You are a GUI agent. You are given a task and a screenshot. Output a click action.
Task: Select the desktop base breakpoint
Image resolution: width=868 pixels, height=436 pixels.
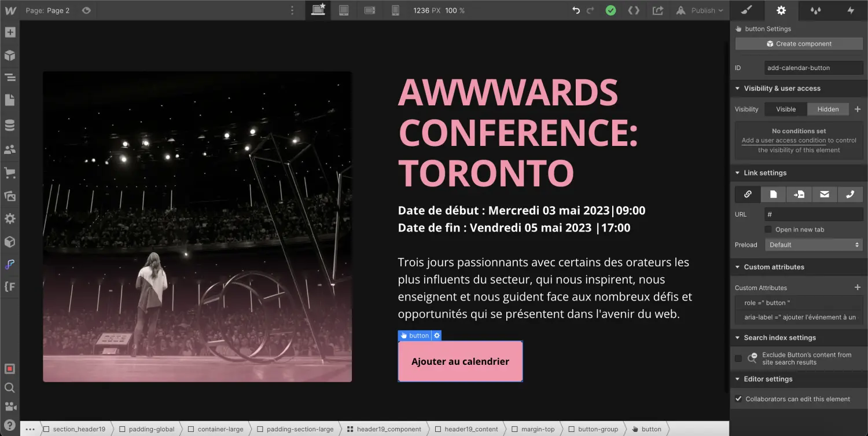pyautogui.click(x=318, y=10)
